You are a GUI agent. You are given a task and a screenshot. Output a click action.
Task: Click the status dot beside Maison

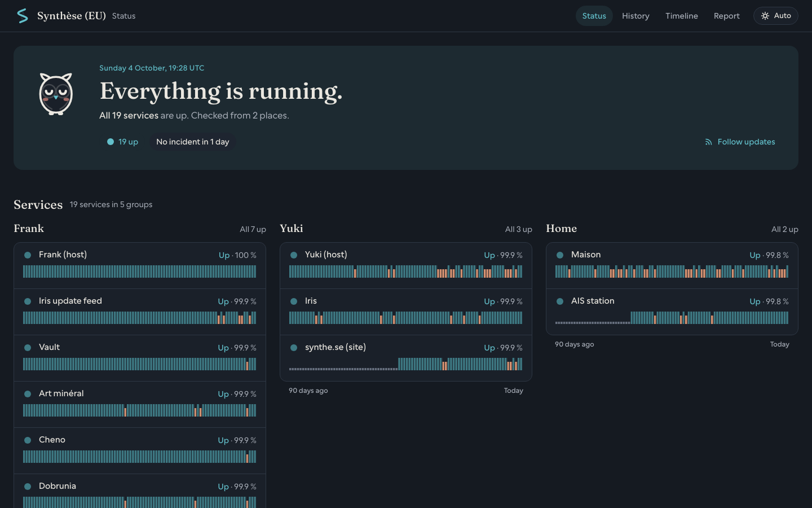[559, 255]
